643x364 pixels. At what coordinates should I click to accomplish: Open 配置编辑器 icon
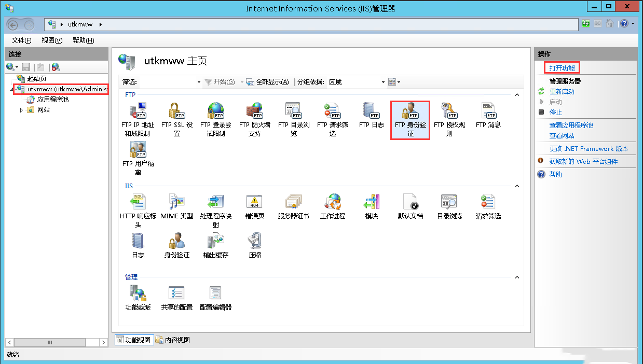pos(215,298)
